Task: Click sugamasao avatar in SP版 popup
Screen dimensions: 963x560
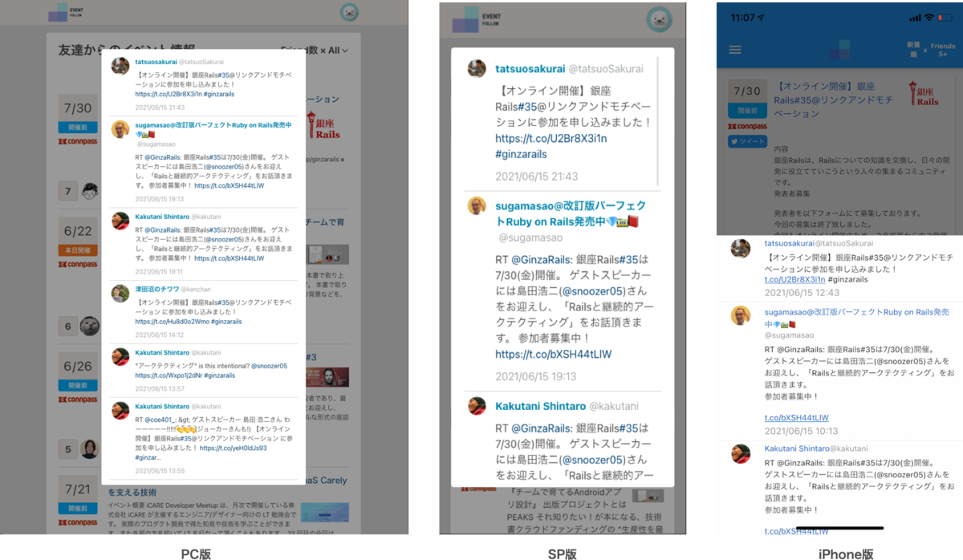Action: point(477,205)
